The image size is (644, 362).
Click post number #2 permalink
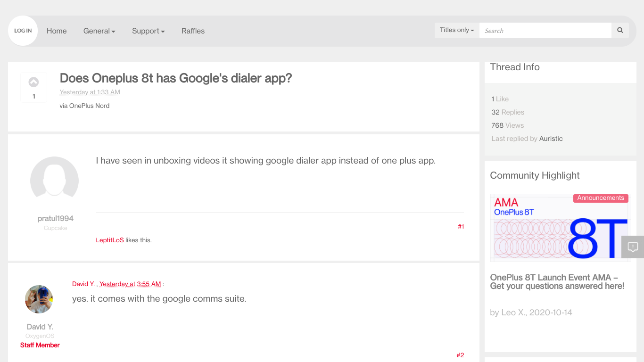[460, 355]
